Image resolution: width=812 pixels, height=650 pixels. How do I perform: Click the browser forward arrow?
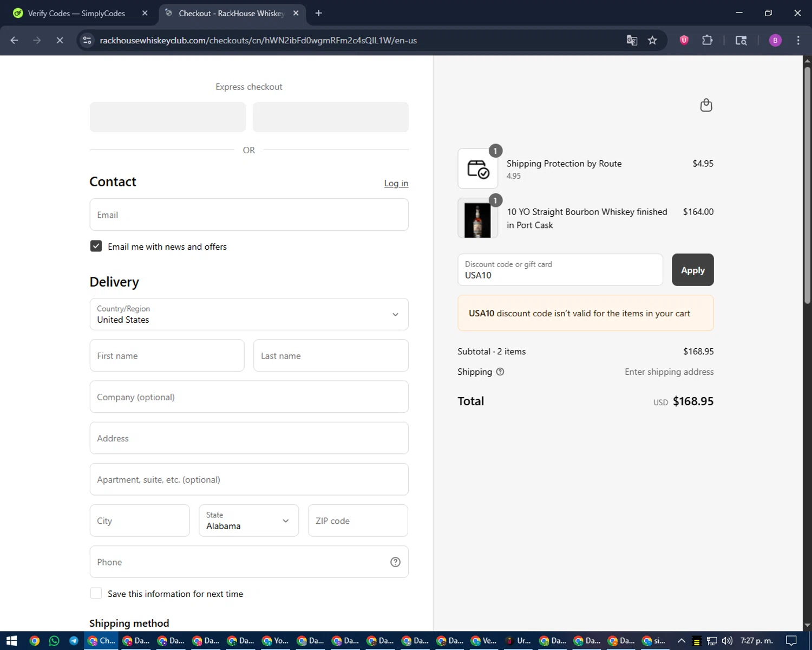tap(37, 40)
